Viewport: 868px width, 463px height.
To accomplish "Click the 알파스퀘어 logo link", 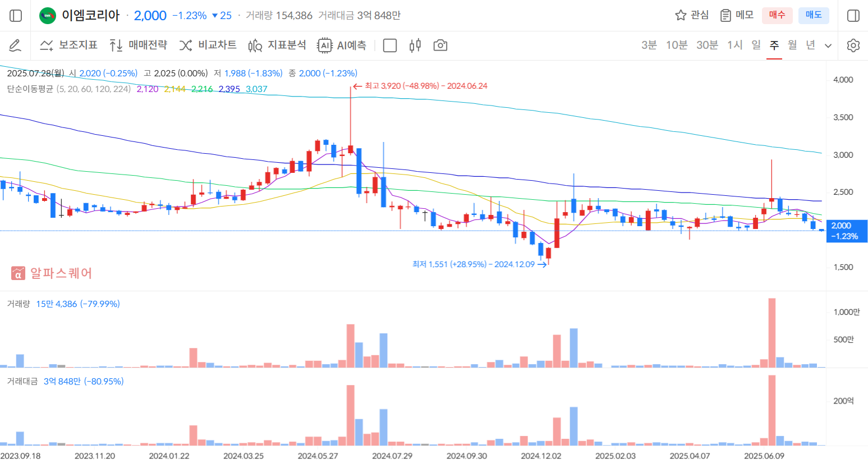I will tap(52, 273).
